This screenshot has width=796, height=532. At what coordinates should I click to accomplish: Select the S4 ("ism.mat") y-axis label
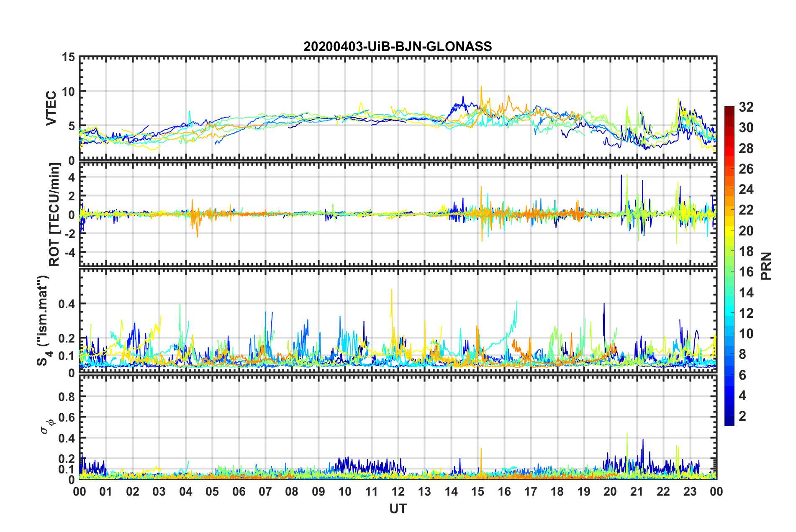point(43,320)
